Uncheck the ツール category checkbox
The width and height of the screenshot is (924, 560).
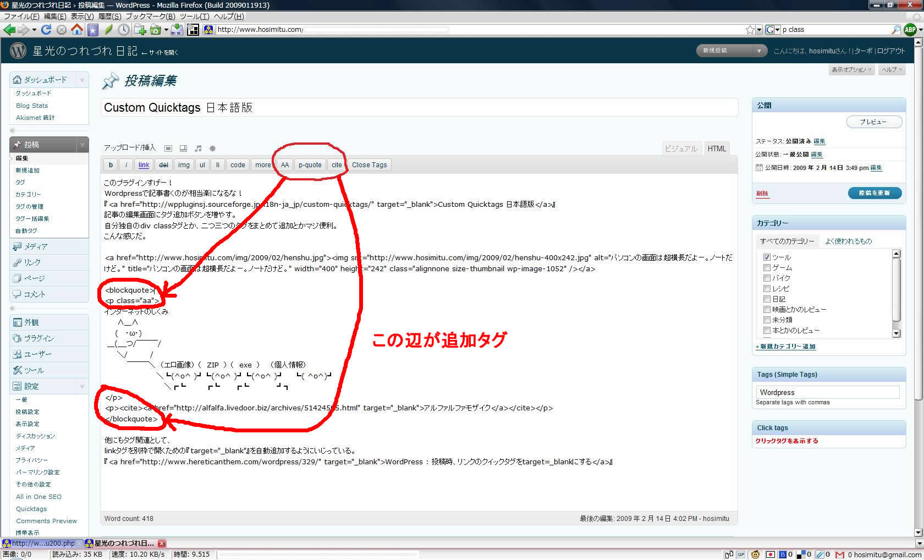point(767,257)
